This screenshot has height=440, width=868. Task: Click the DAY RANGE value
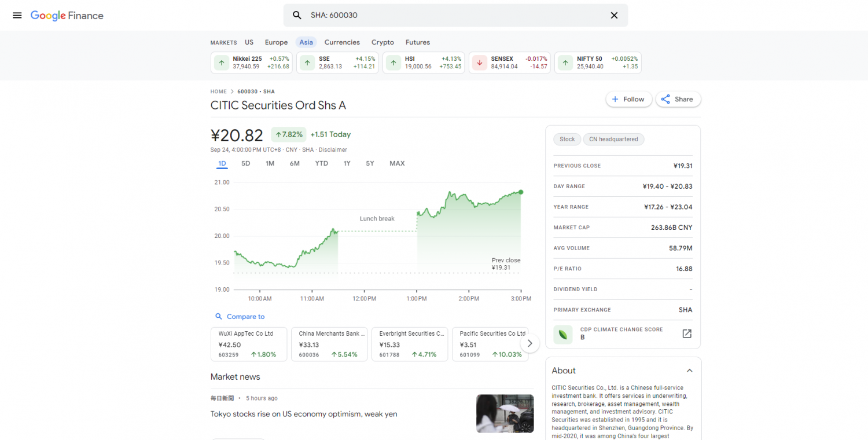667,186
